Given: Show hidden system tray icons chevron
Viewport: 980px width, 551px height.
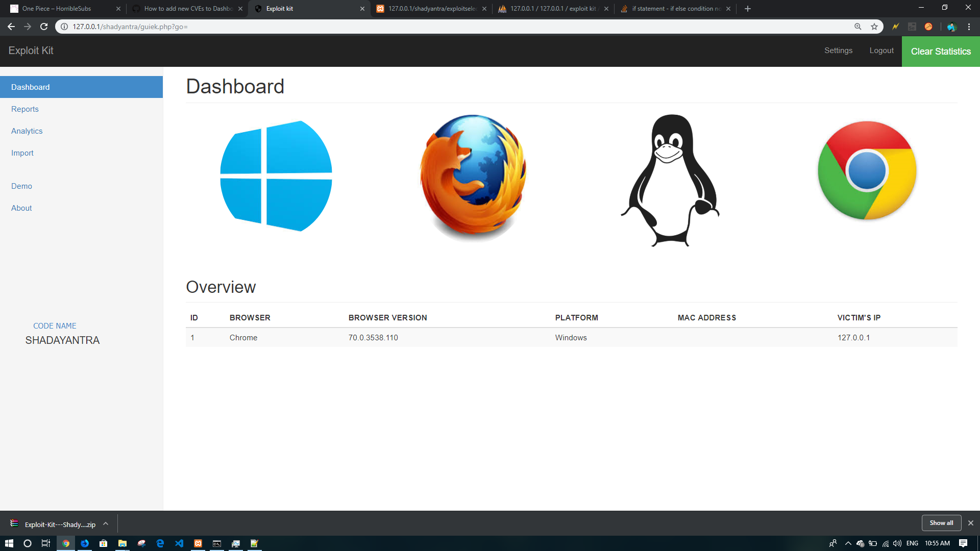Looking at the screenshot, I should (848, 543).
